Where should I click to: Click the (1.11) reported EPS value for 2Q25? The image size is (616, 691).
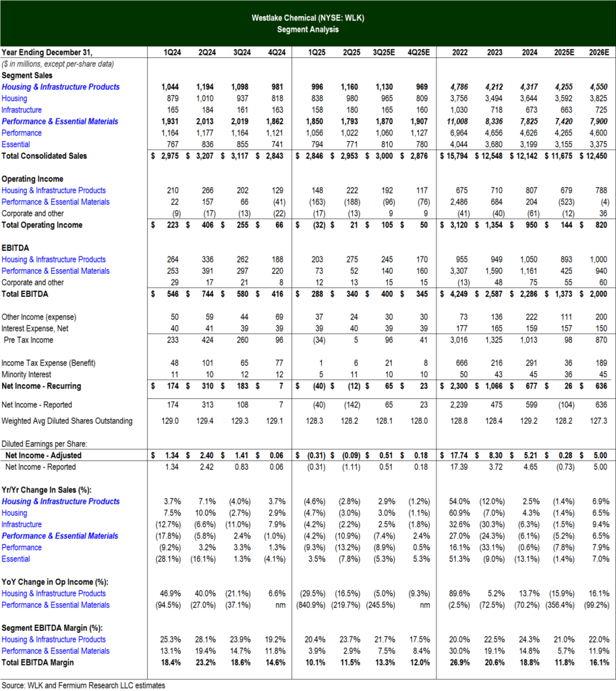pyautogui.click(x=352, y=467)
